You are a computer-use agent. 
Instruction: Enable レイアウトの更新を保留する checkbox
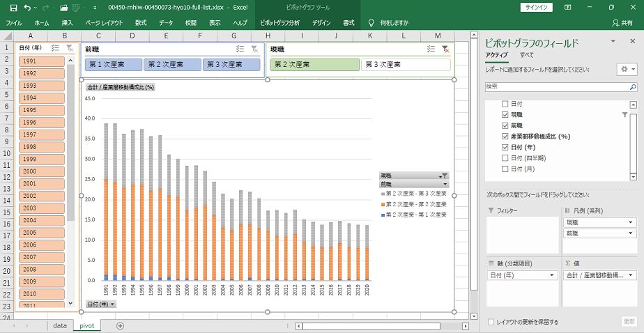pyautogui.click(x=491, y=322)
